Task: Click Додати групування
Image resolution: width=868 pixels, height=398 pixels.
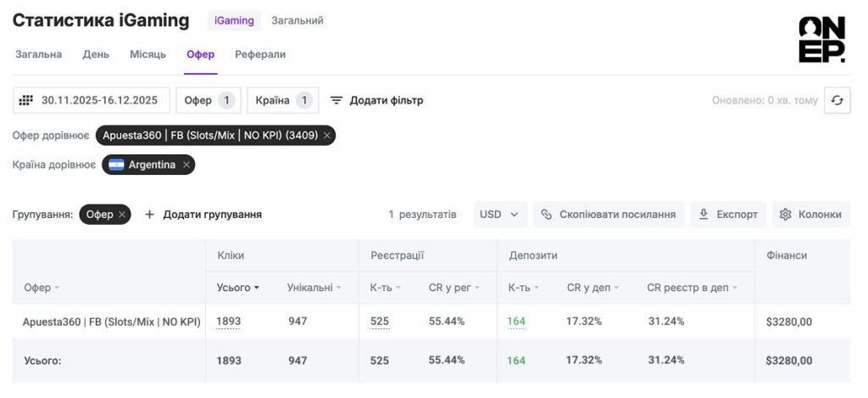Action: tap(203, 215)
